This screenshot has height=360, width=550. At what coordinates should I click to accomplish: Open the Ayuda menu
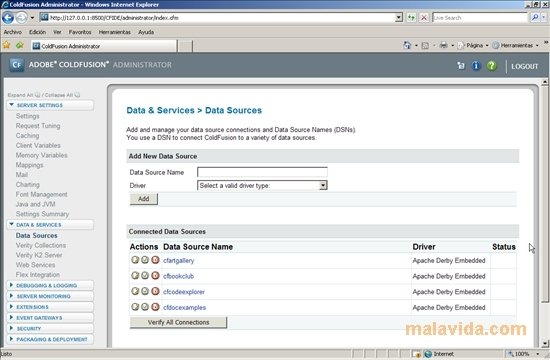tap(146, 32)
